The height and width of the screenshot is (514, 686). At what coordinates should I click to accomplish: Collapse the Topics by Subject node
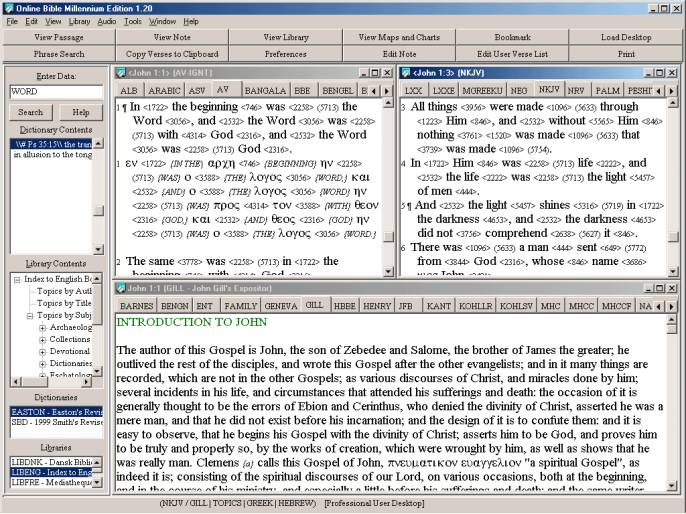point(29,316)
